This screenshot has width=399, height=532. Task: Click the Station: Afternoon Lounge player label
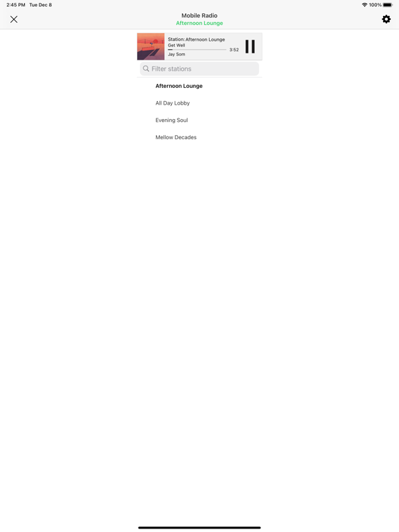tap(197, 39)
